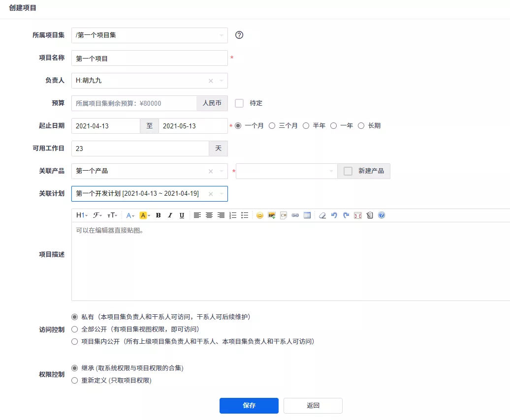Screen dimensions: 510x420
Task: Choose 全部公开 access control option
Action: click(75, 329)
